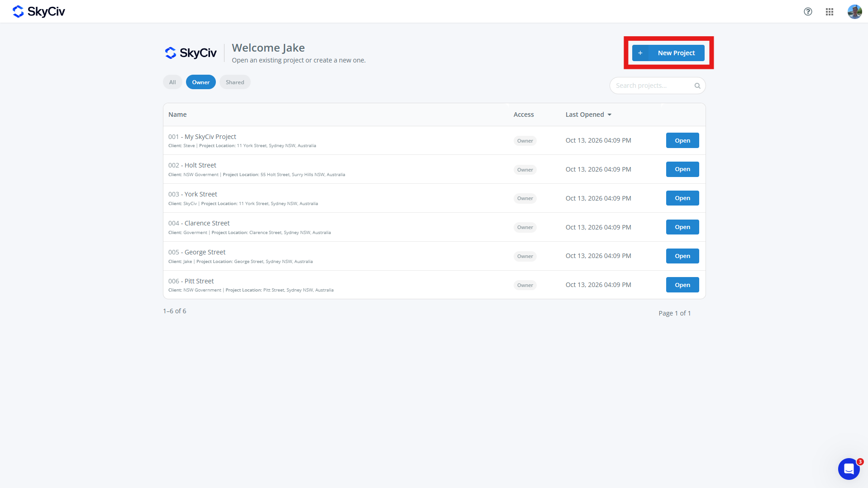Viewport: 868px width, 488px height.
Task: Click the SkyCiv logo in top bar
Action: coord(39,12)
